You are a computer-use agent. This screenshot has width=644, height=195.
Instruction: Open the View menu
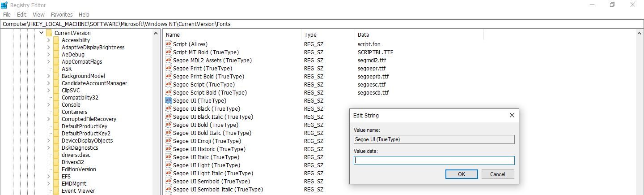pyautogui.click(x=38, y=14)
